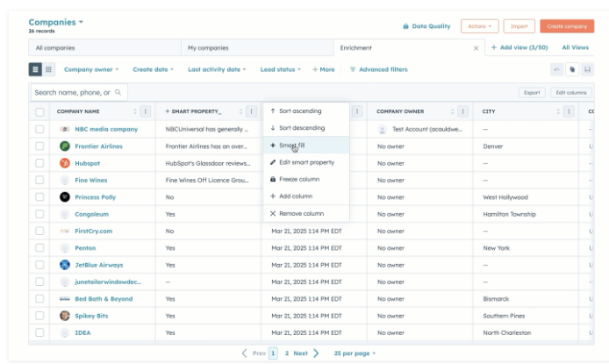Choose Edit smart property from menu
This screenshot has width=609, height=364.
coord(306,162)
